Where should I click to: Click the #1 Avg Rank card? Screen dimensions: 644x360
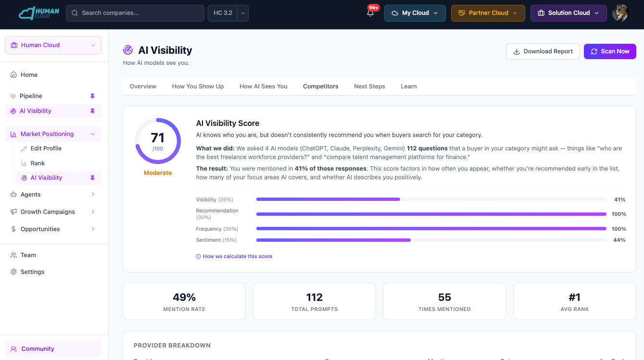(x=575, y=301)
